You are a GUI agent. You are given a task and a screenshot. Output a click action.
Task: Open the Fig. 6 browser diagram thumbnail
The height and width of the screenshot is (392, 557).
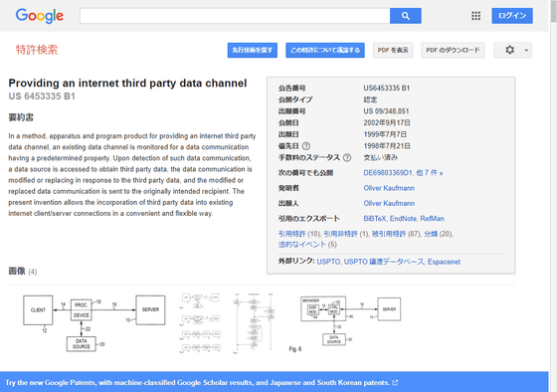[345, 323]
